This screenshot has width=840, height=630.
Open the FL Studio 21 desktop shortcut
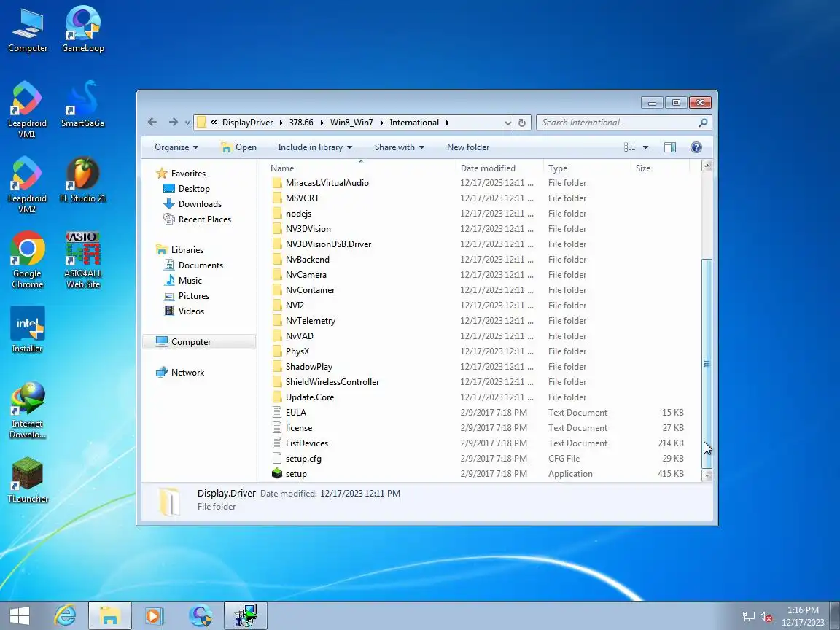pyautogui.click(x=82, y=180)
